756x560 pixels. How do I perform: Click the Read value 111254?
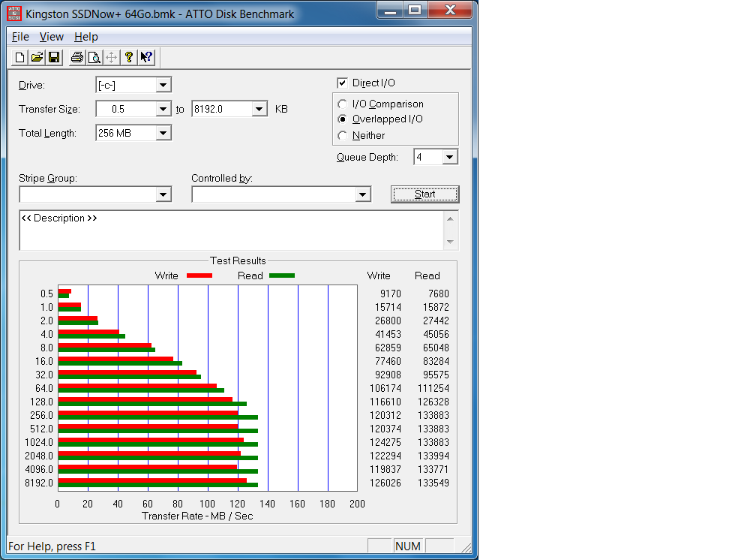(433, 388)
